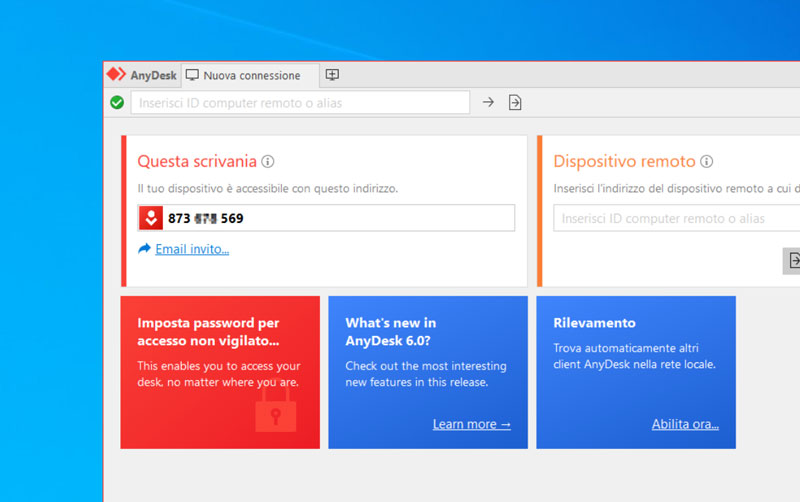Click the padlock icon on red tile
This screenshot has height=502, width=800.
pyautogui.click(x=276, y=411)
